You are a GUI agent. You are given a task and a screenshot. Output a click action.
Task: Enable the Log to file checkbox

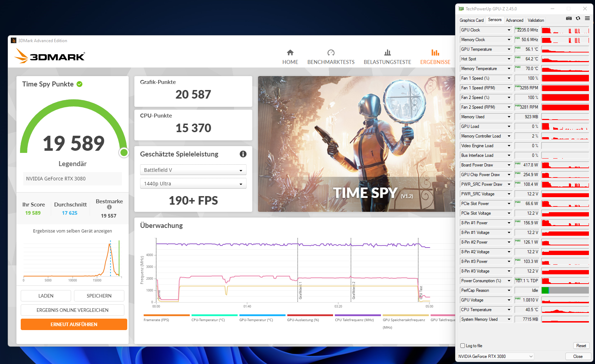point(463,345)
